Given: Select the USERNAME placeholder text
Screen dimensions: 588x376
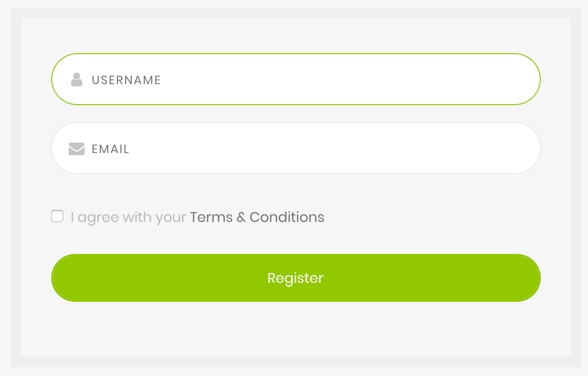Looking at the screenshot, I should coord(126,80).
